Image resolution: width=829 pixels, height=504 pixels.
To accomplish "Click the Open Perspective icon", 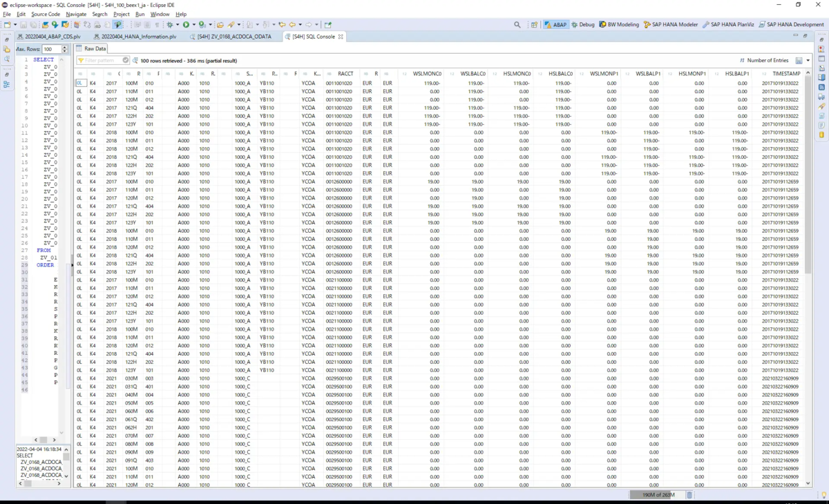I will pyautogui.click(x=534, y=25).
